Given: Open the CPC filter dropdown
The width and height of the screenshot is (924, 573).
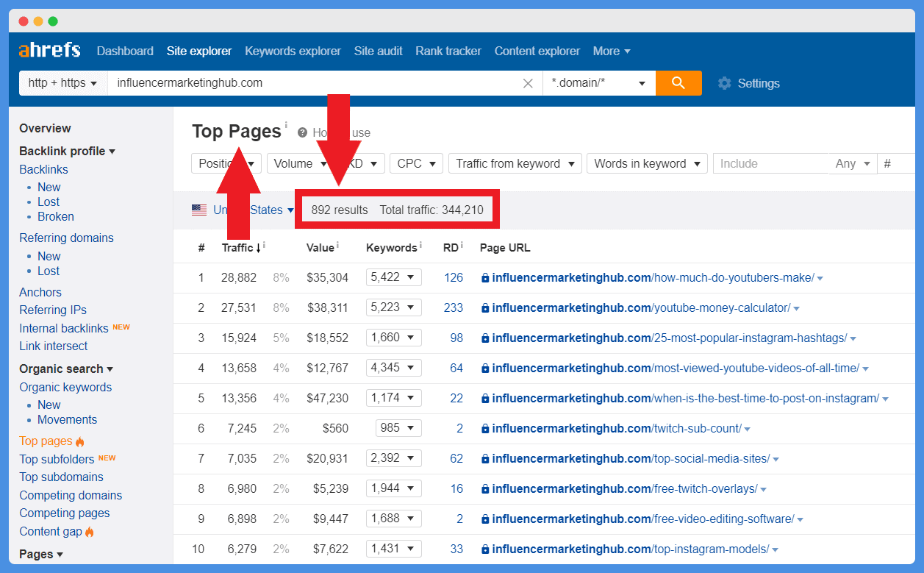Looking at the screenshot, I should click(x=416, y=163).
